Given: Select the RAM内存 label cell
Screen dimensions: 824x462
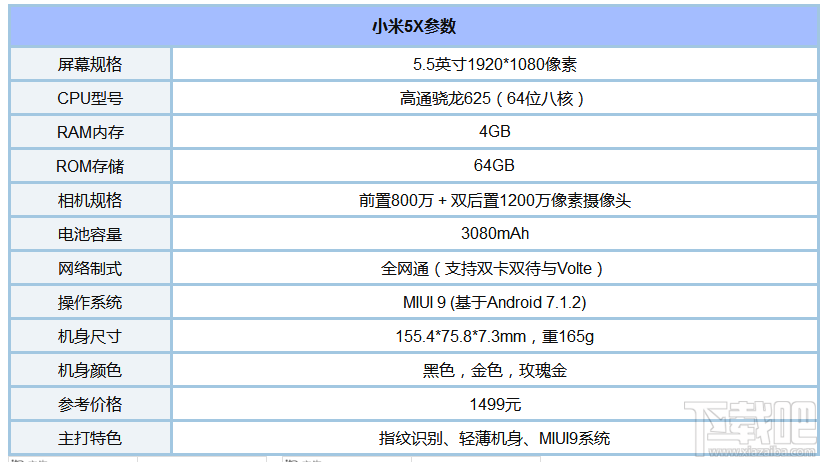Looking at the screenshot, I should (90, 132).
